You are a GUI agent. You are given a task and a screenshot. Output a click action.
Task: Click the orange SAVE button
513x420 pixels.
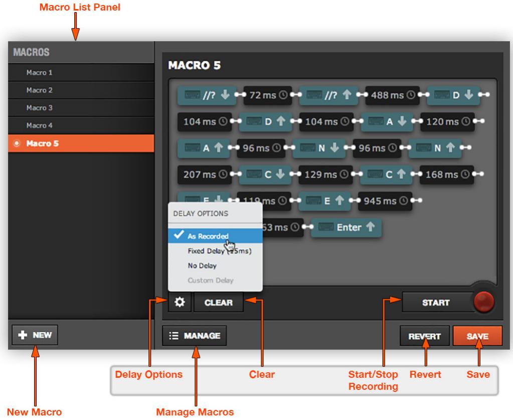click(478, 336)
